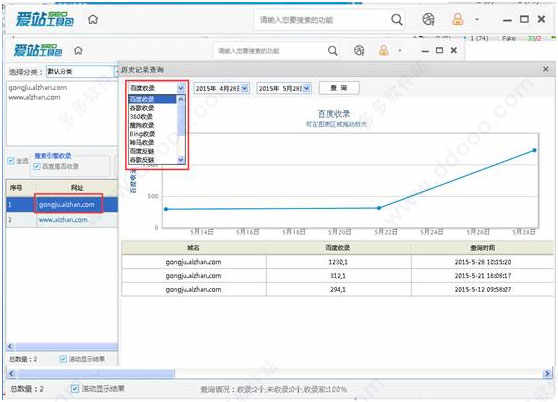
Task: Open the end date picker 2015年 5月28日
Action: (x=307, y=88)
